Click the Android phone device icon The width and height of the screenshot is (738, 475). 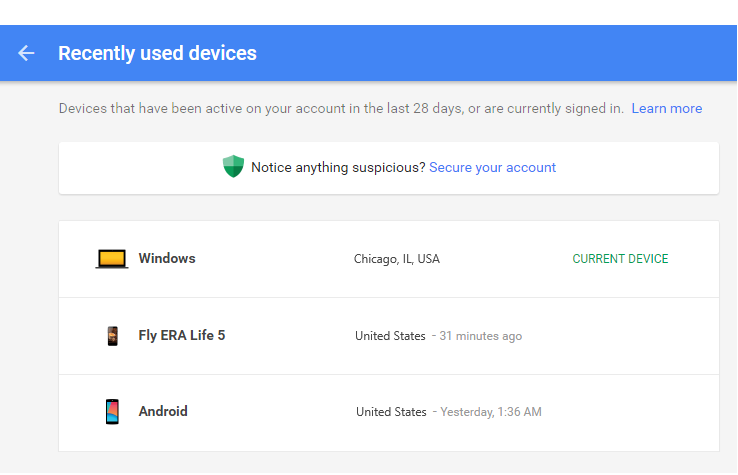pos(112,412)
